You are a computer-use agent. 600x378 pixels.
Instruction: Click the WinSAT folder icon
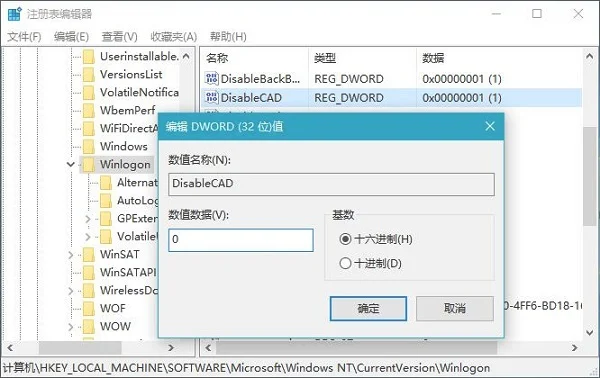(89, 254)
